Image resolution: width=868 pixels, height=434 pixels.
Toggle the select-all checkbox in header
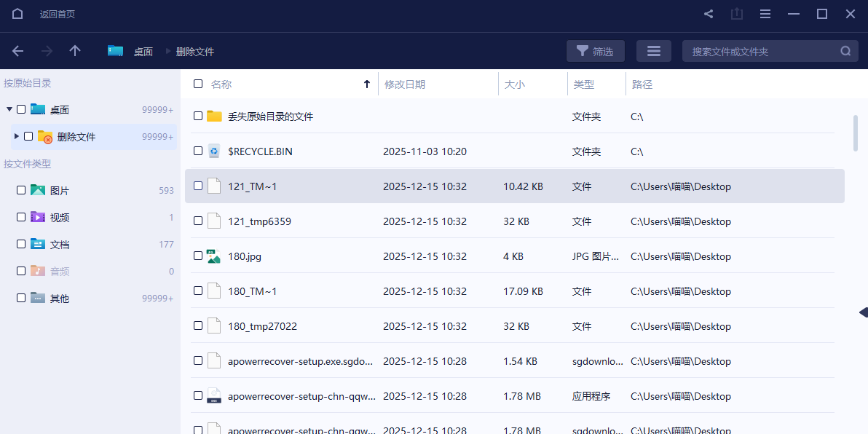[x=198, y=84]
